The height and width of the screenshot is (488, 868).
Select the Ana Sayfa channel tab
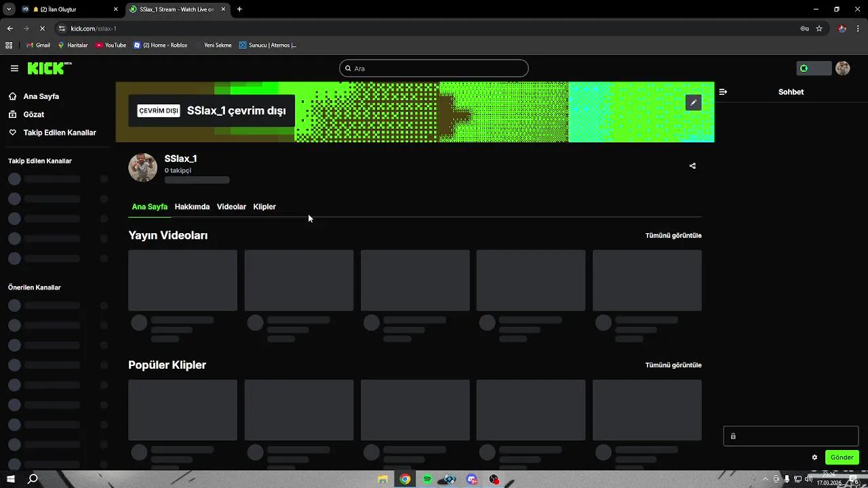click(x=149, y=207)
